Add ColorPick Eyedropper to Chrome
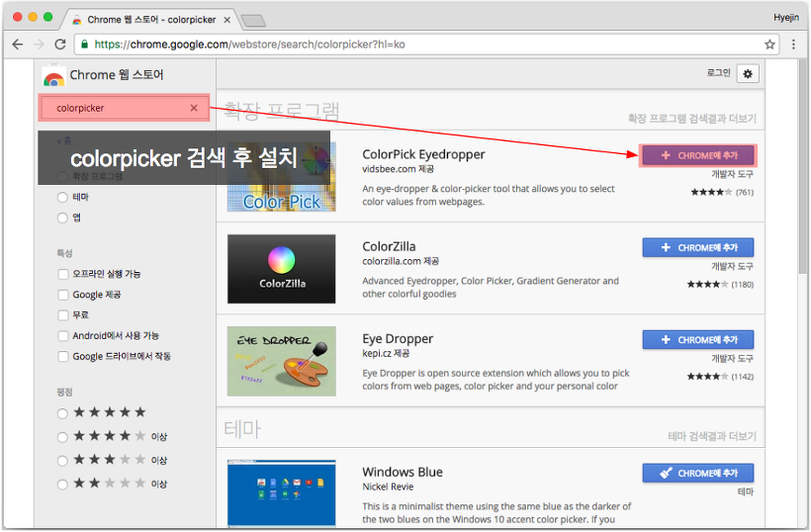The width and height of the screenshot is (811, 532). pyautogui.click(x=698, y=155)
